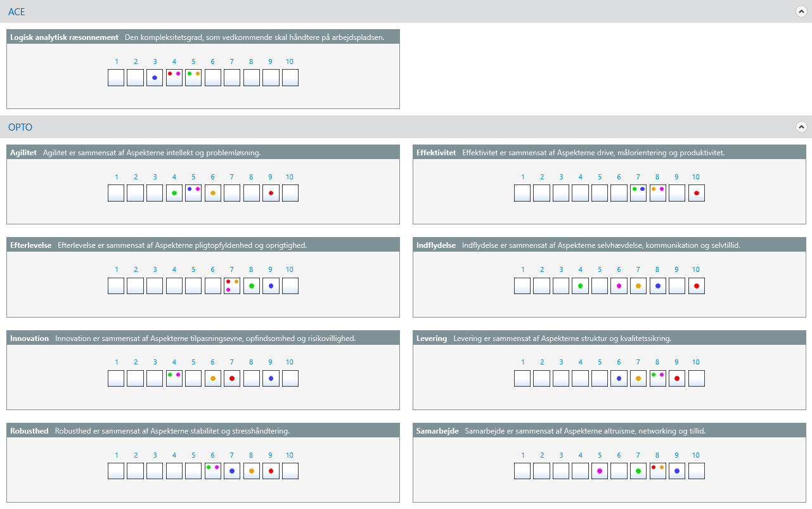
Task: Click the magenta dot in Samarbejde box 5
Action: click(x=600, y=471)
